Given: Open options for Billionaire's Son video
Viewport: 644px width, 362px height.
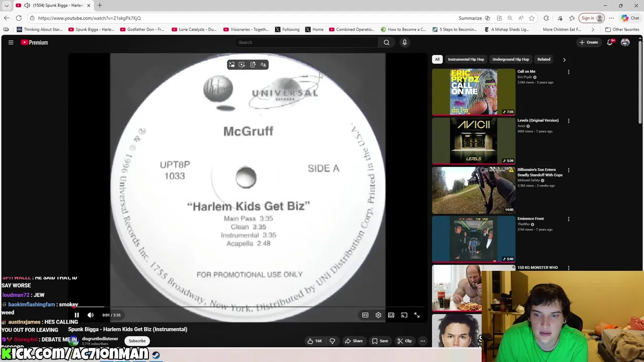Looking at the screenshot, I should (569, 170).
